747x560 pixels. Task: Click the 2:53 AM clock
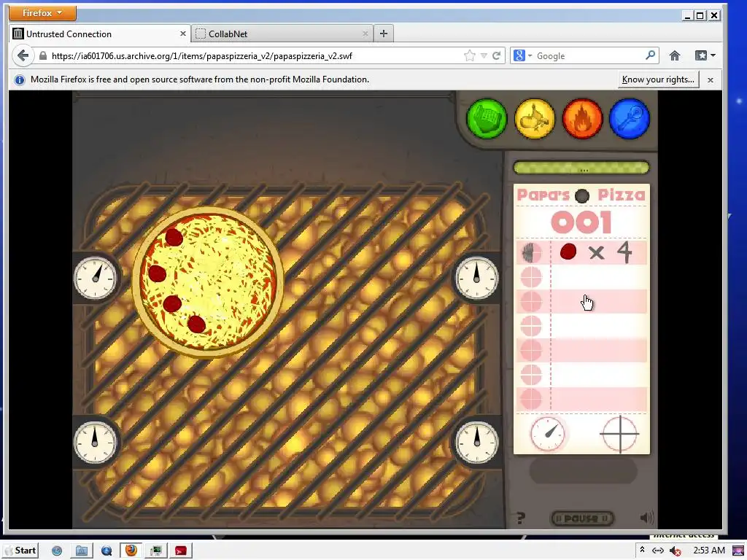pos(708,551)
